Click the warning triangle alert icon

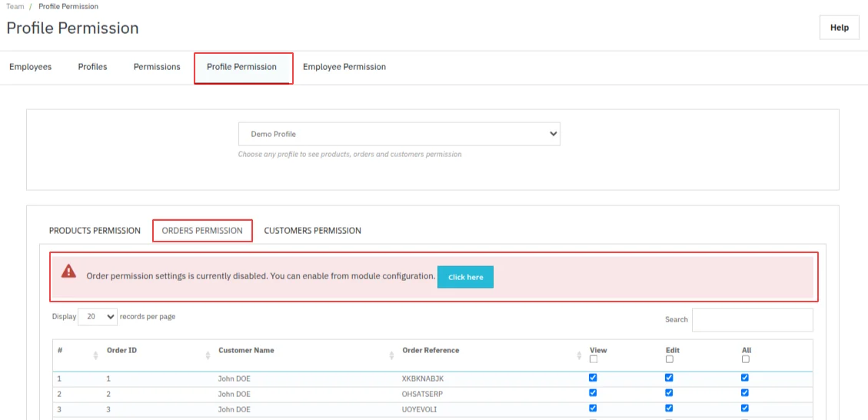click(x=69, y=272)
